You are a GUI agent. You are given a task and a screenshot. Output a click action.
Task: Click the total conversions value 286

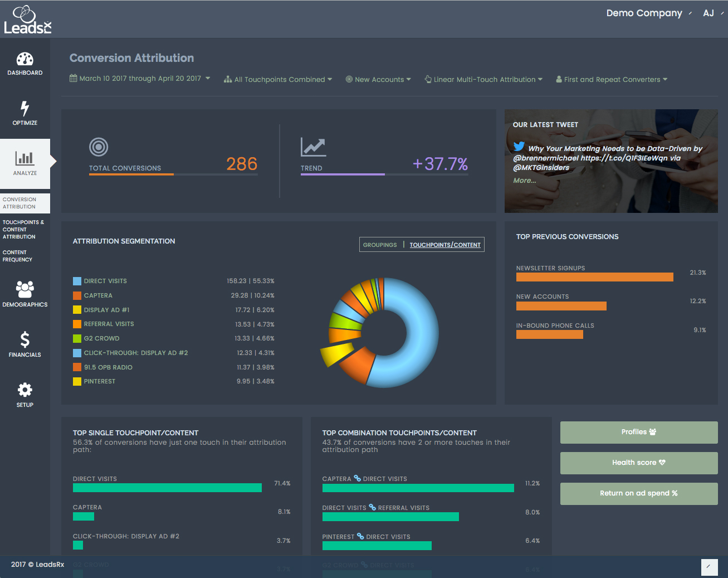pos(242,164)
